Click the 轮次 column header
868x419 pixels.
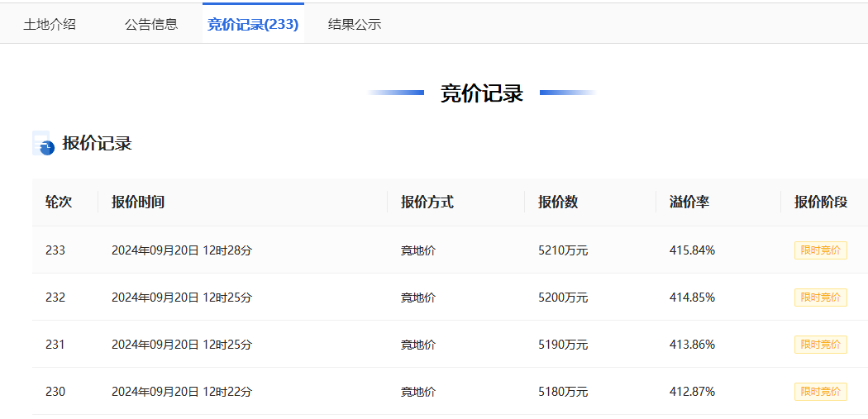coord(59,202)
